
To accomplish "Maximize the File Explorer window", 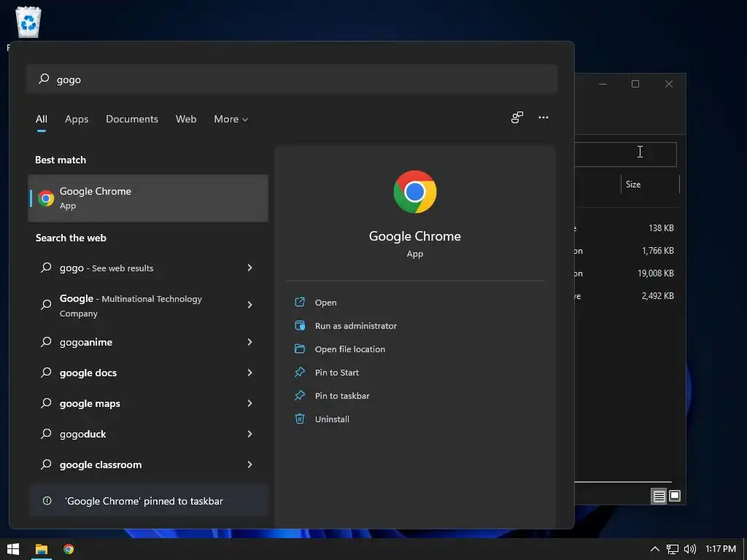I will (x=635, y=84).
